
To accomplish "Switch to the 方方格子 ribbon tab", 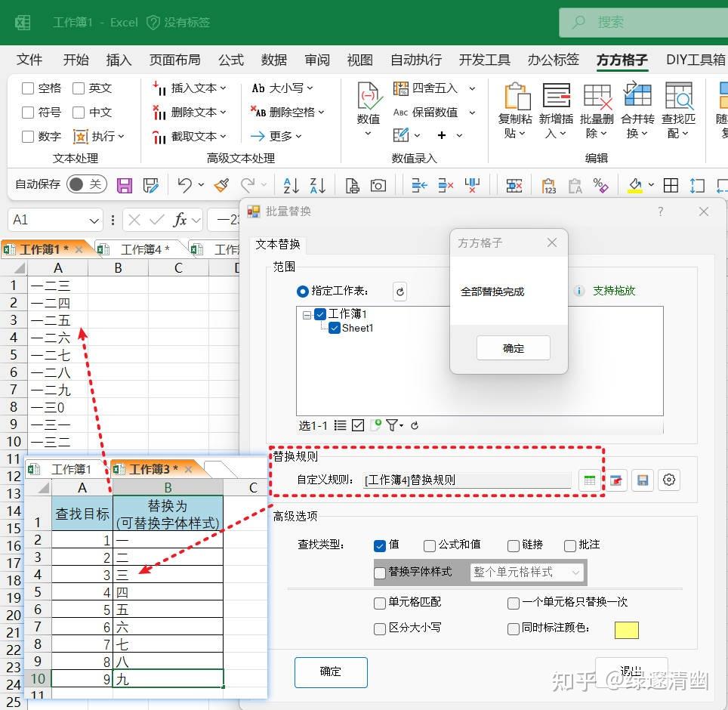I will coord(622,60).
